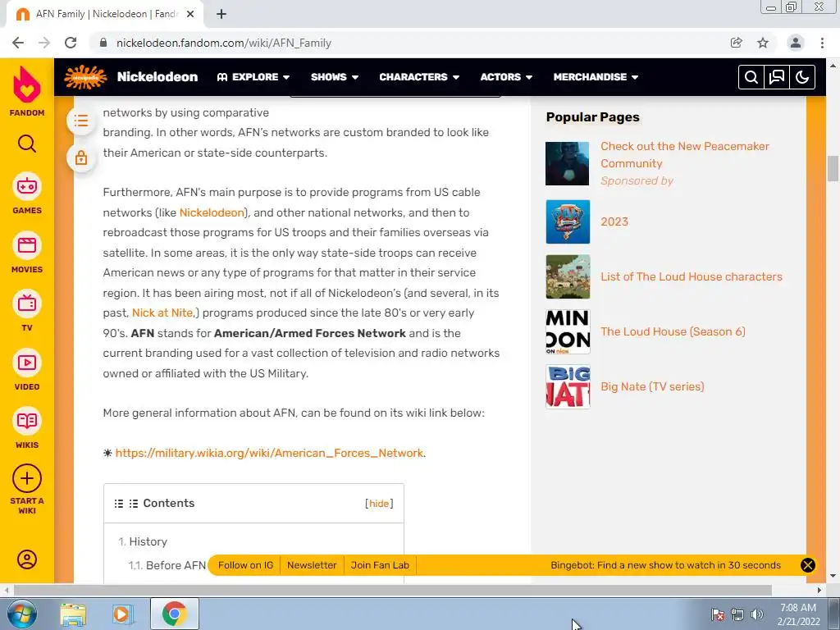The image size is (840, 630).
Task: Click the share page icon in address bar
Action: (x=737, y=43)
